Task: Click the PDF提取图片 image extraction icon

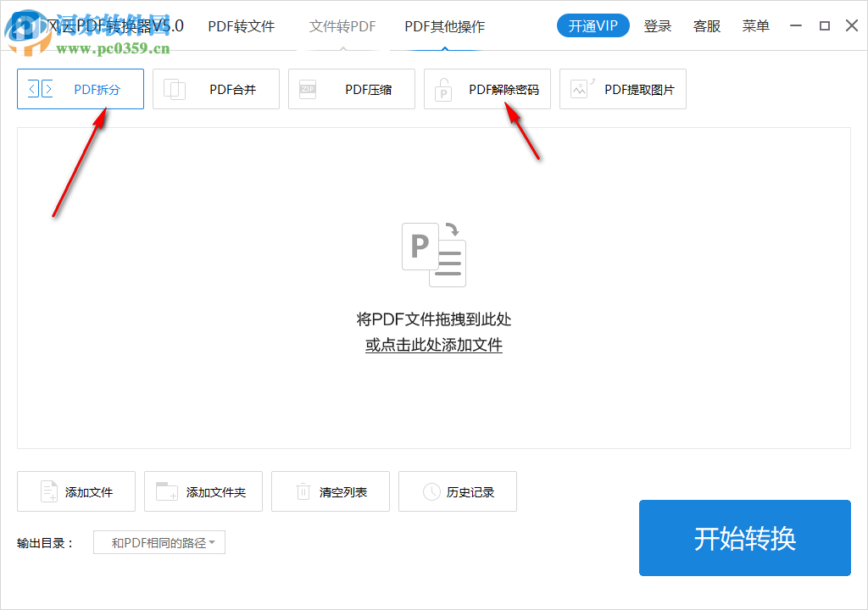Action: pos(579,89)
